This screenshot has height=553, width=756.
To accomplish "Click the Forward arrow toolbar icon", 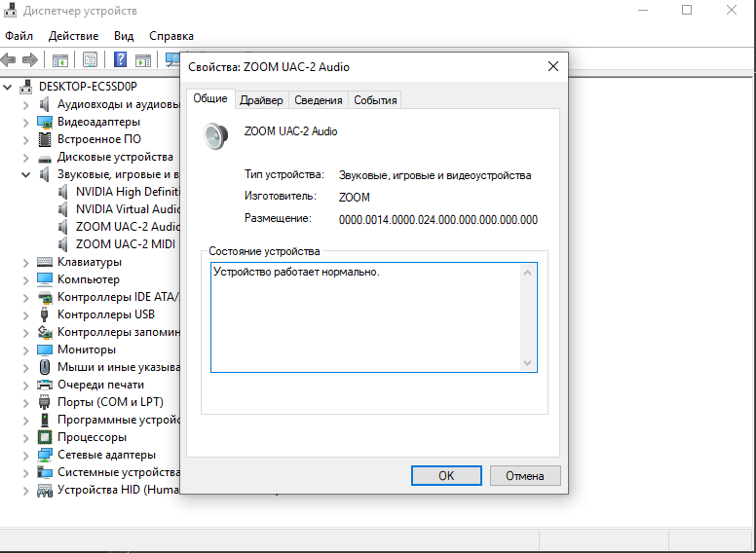I will click(30, 60).
